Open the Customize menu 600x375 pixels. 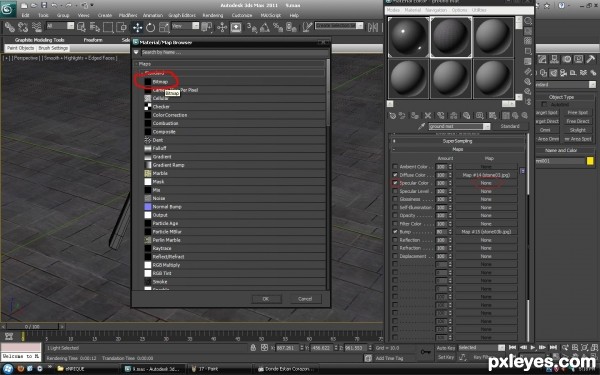click(242, 15)
